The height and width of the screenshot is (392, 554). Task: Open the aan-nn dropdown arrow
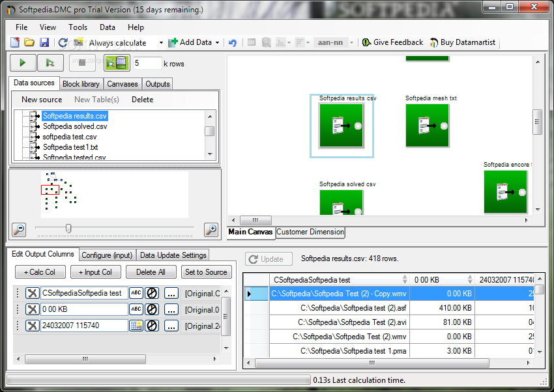pyautogui.click(x=351, y=43)
